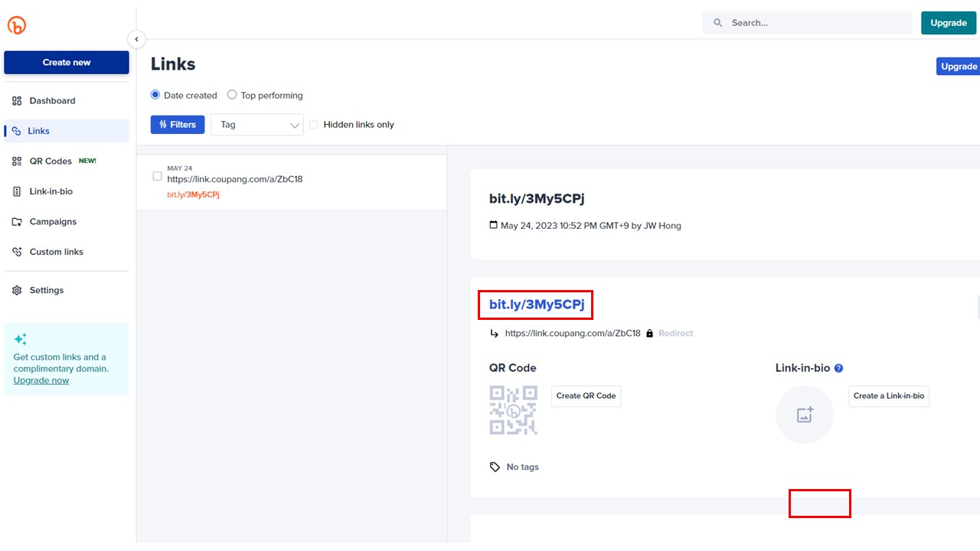Click the Custom links icon
Screen dimensions: 980x551
coord(17,252)
